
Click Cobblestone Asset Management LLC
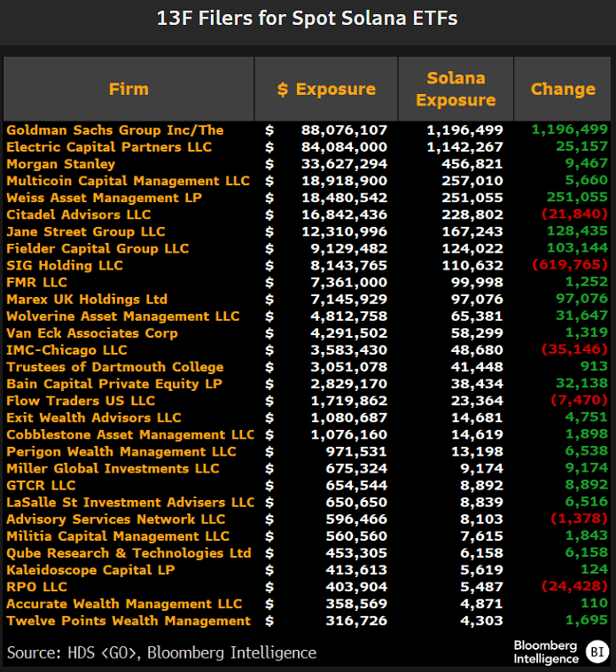click(x=130, y=435)
